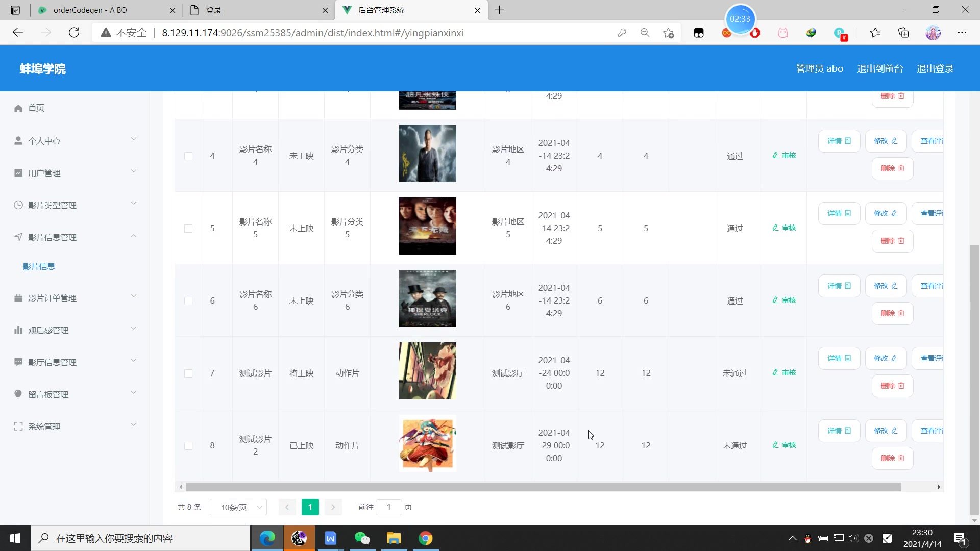The width and height of the screenshot is (980, 551).
Task: Click the 观后感管理 bar chart icon
Action: [18, 330]
